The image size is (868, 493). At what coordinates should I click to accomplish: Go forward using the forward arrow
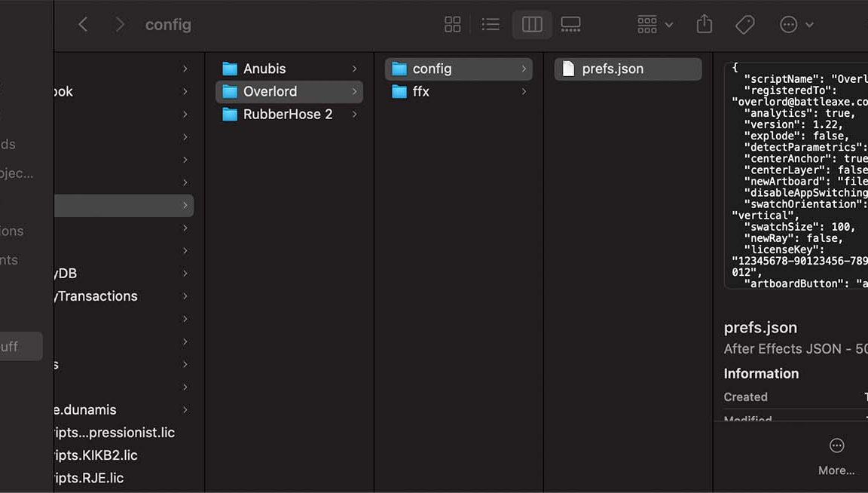click(120, 25)
